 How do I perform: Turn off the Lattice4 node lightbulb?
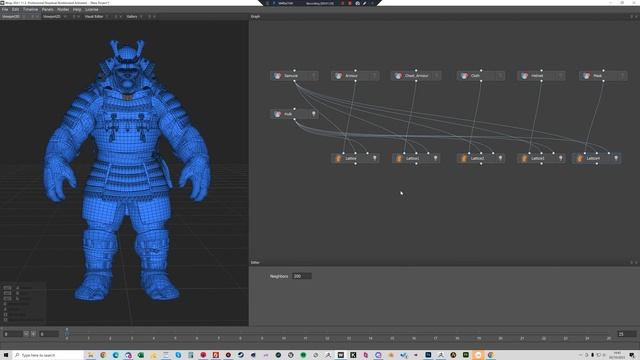tap(616, 158)
